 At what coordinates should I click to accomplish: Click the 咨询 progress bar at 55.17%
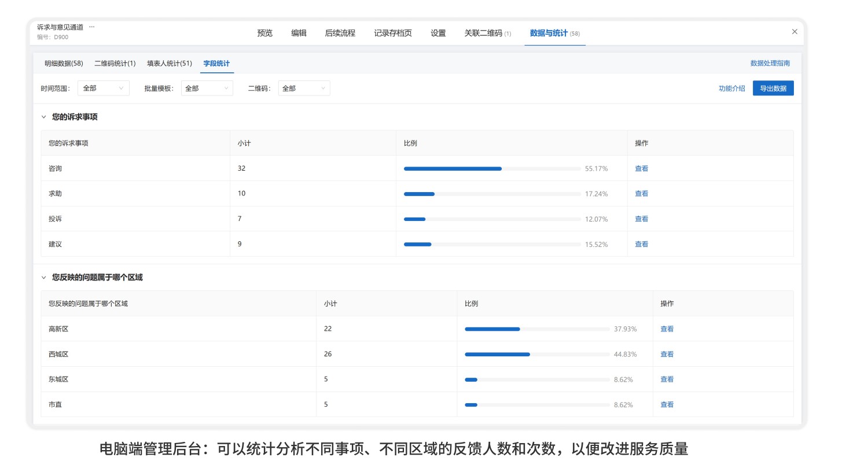click(x=492, y=169)
